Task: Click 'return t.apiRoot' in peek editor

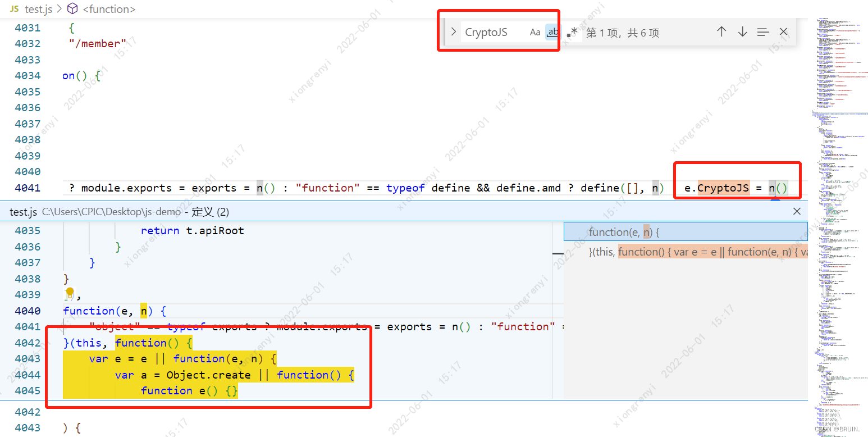Action: click(x=193, y=230)
